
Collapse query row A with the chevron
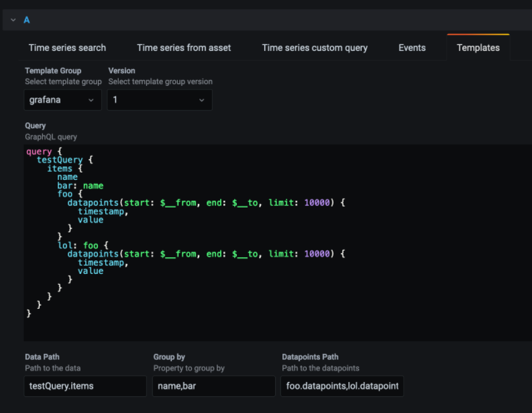(13, 20)
